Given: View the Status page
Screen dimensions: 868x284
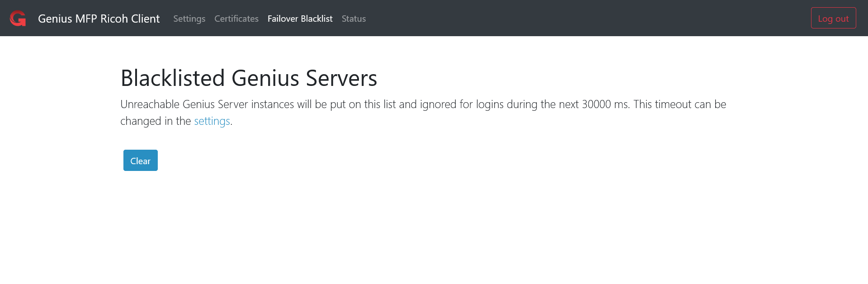Looking at the screenshot, I should 354,19.
